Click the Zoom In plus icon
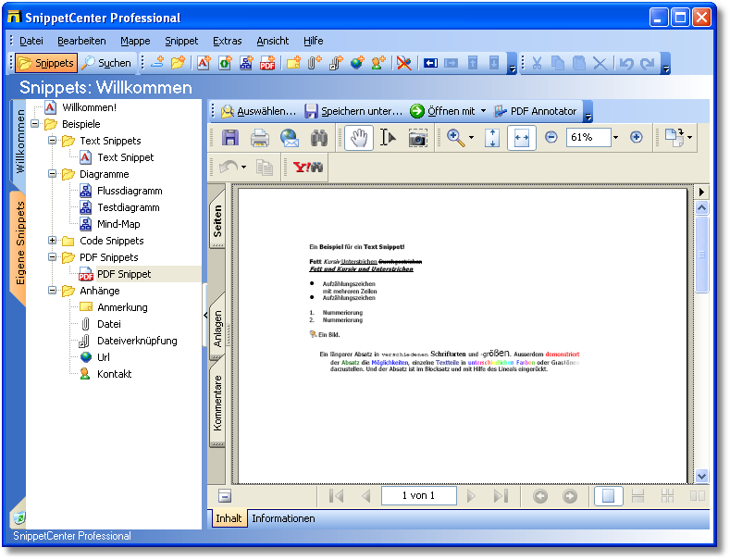 (637, 137)
